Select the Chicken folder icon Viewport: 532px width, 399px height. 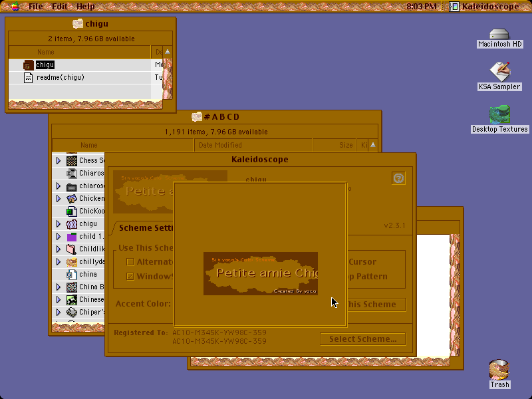(72, 198)
